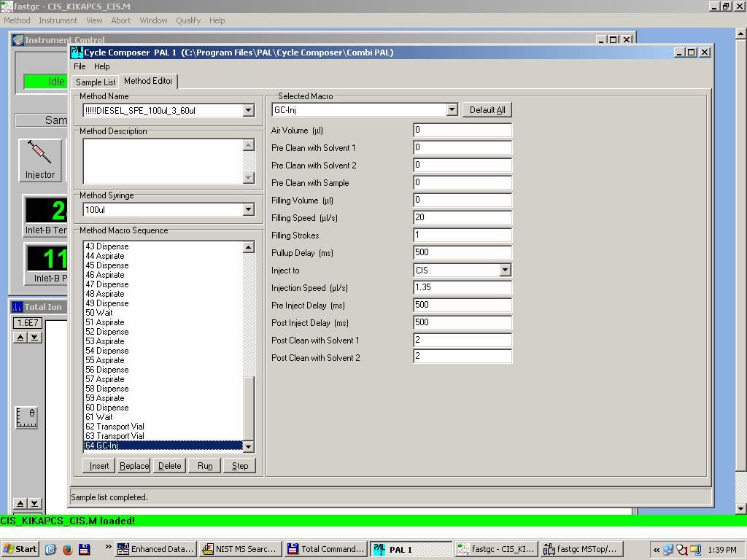Click the down arrow below 1.6E7 value
747x560 pixels.
pos(34,338)
